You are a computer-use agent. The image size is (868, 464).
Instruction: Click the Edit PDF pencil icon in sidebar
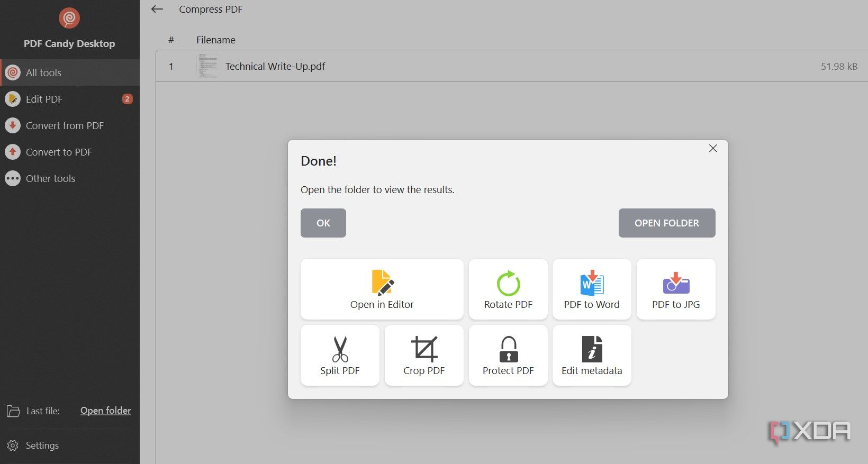[13, 99]
